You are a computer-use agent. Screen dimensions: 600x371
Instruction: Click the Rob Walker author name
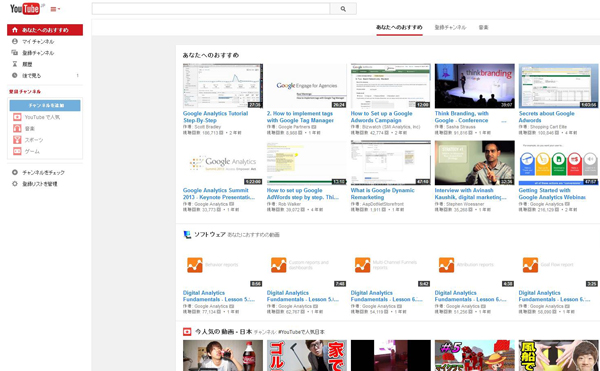289,204
